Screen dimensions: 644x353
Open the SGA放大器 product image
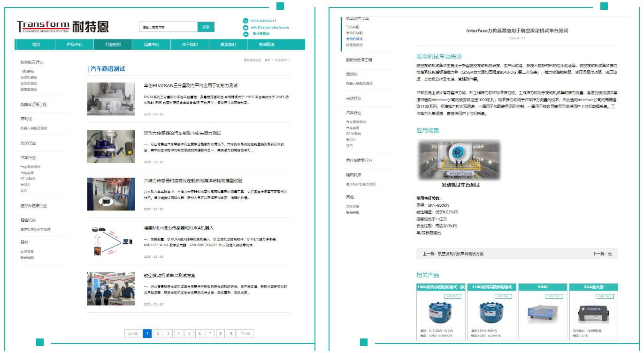point(593,313)
